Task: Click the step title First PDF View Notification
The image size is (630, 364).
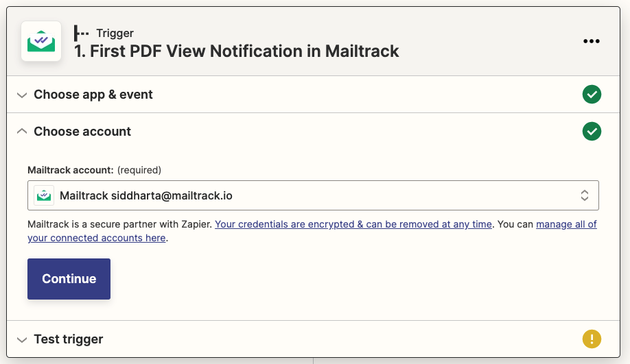Action: pos(237,51)
